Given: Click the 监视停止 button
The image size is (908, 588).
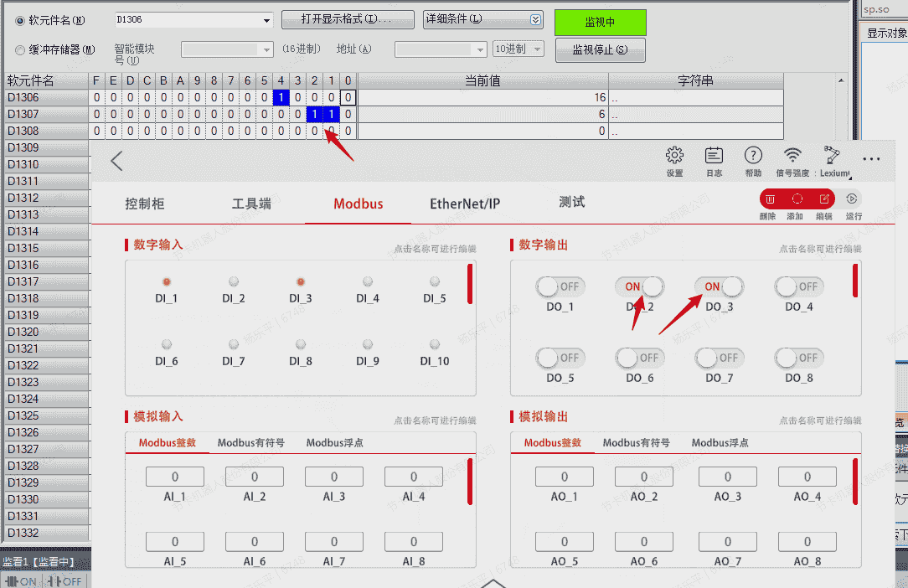Looking at the screenshot, I should coord(600,50).
